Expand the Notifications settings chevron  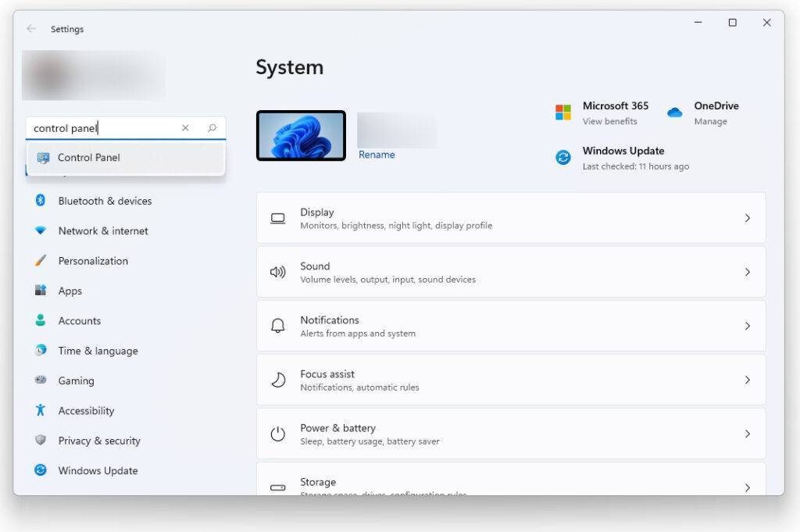tap(748, 326)
